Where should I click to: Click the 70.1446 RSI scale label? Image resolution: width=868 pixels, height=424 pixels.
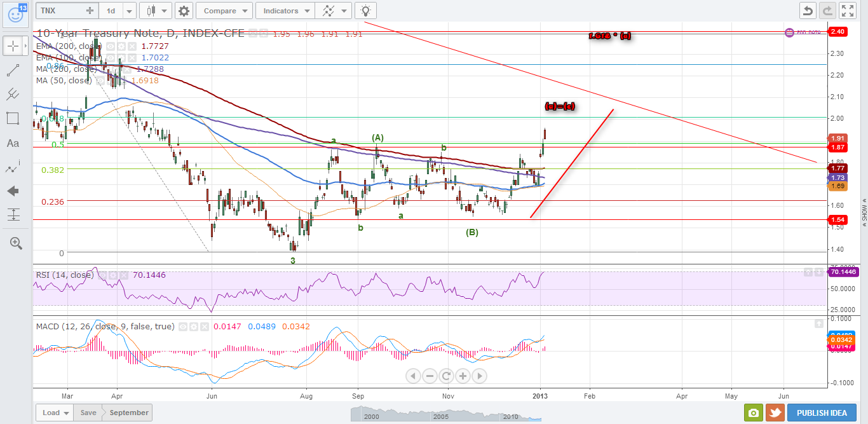click(x=843, y=271)
